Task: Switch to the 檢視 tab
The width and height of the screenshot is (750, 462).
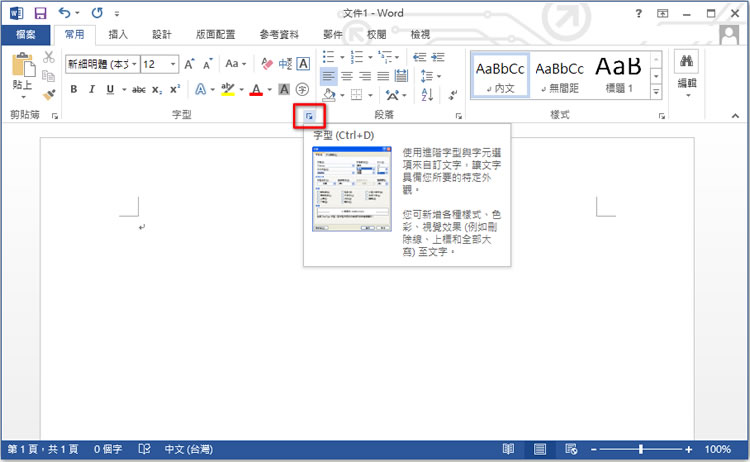Action: click(x=420, y=34)
